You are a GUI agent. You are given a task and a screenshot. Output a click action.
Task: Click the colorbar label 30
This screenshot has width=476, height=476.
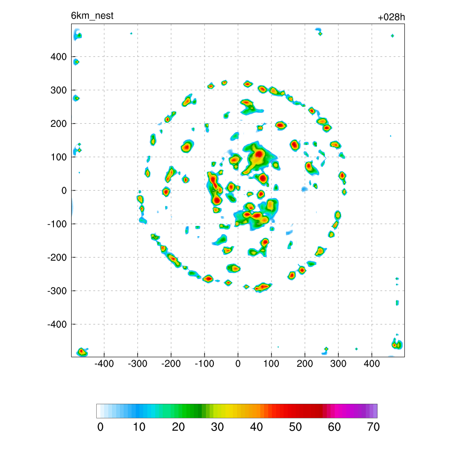point(218,427)
